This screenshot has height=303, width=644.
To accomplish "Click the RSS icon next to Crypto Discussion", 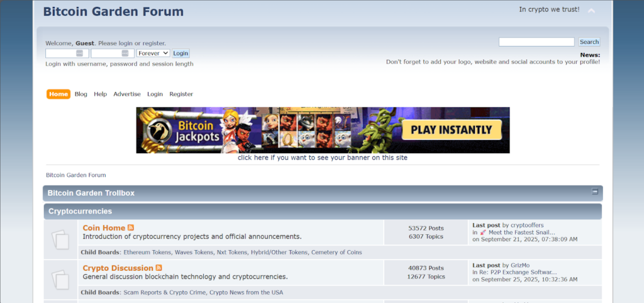I will pos(158,268).
